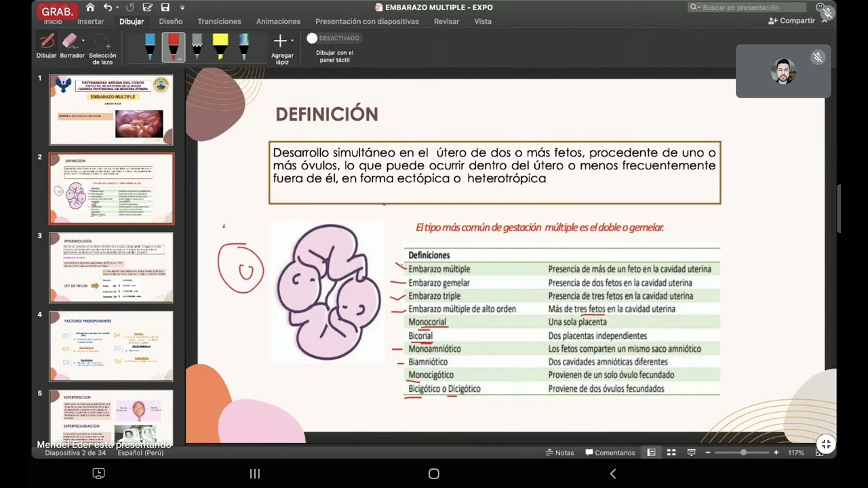Zoom out with minus button
The width and height of the screenshot is (868, 488).
click(707, 453)
